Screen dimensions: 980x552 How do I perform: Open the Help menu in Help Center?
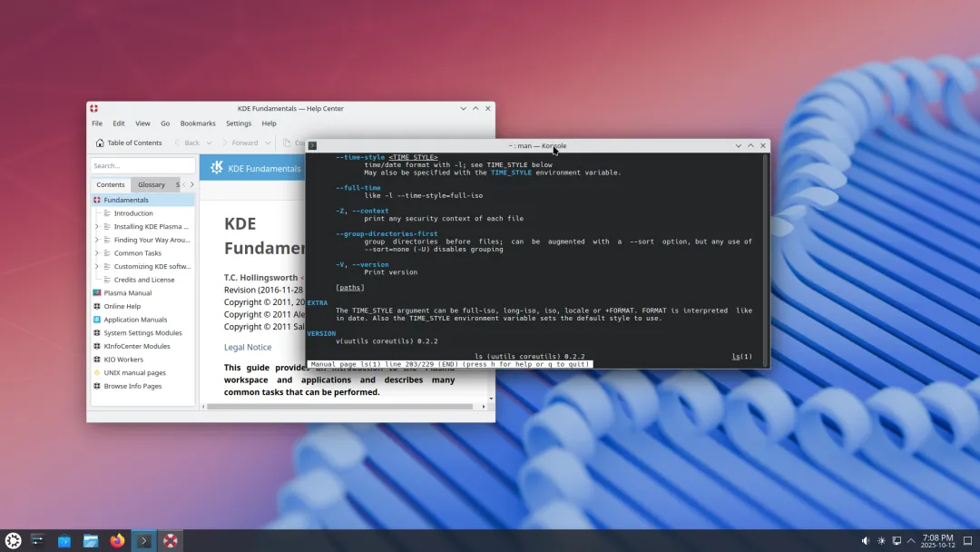[269, 123]
